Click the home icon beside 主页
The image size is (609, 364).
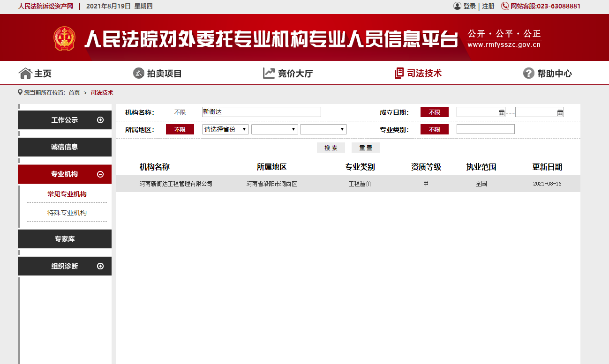pos(25,73)
